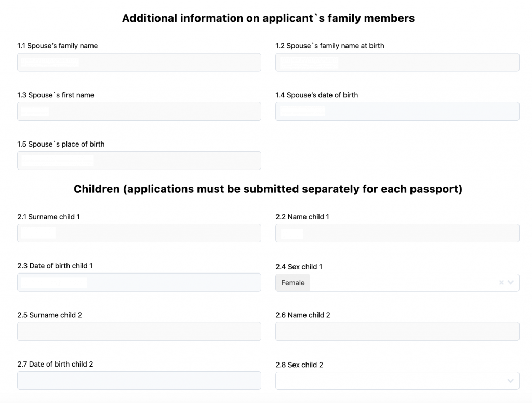
Task: Click the Sex child 2 combo box field
Action: click(397, 381)
